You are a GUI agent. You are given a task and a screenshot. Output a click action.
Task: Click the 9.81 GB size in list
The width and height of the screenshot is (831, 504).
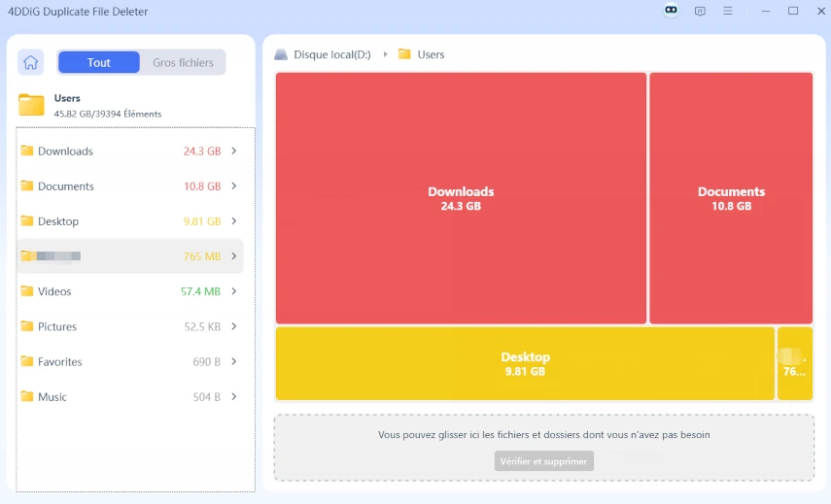pos(202,221)
